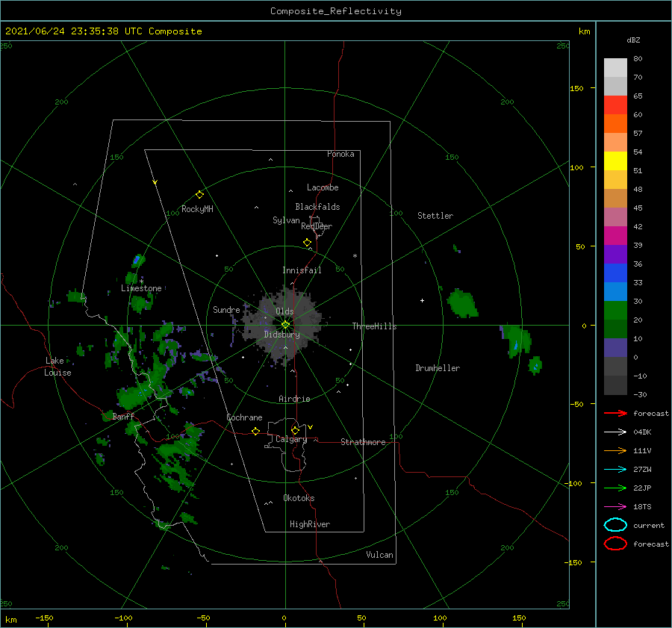Click the bright red 65-60 dBZ swatch

point(615,105)
